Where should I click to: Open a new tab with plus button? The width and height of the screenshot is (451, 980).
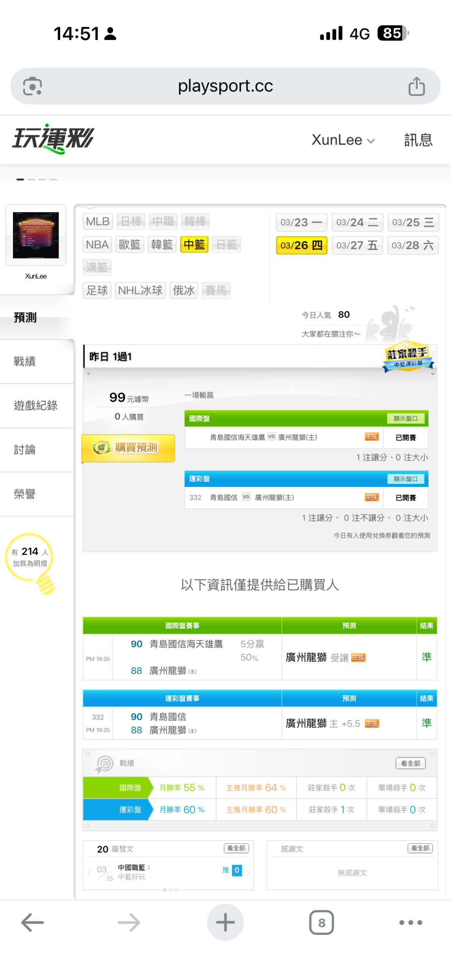point(225,922)
